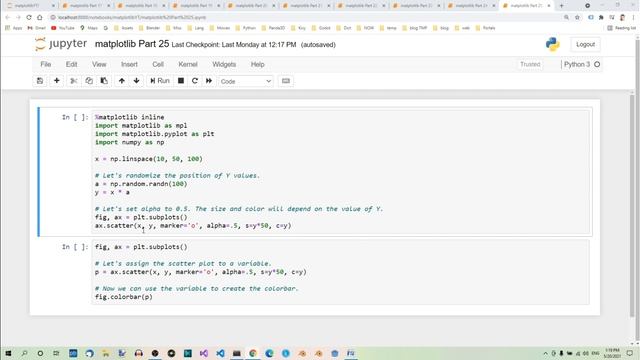This screenshot has height=360, width=640.
Task: Open the zoom magnifier icon in address bar
Action: (567, 18)
